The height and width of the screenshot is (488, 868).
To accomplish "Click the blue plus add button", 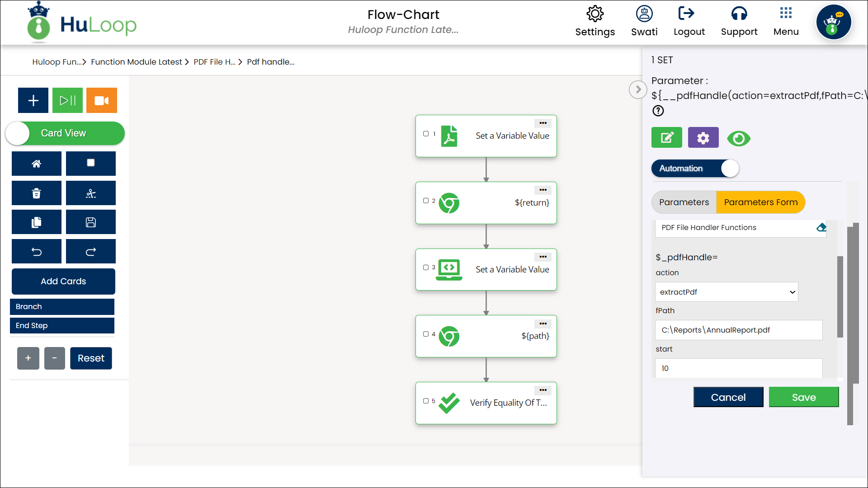I will pos(33,100).
